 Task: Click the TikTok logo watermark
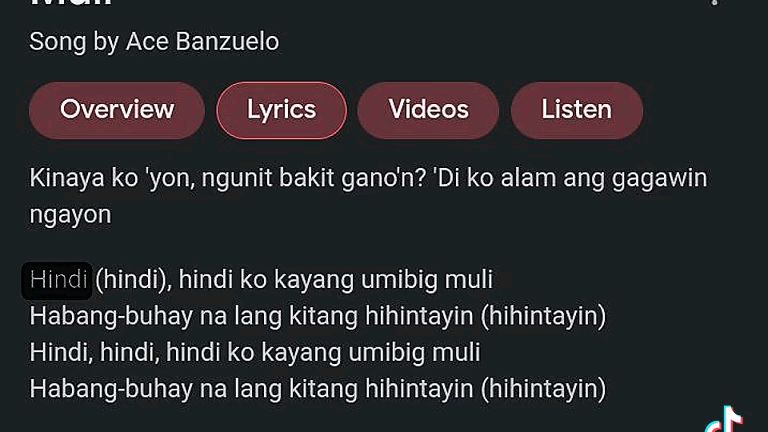click(x=726, y=420)
